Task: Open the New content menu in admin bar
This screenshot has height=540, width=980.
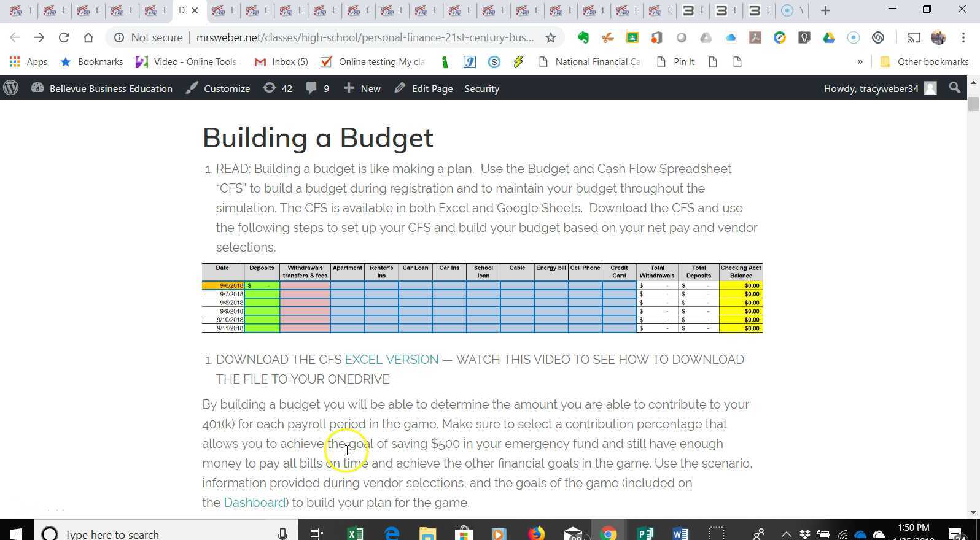Action: pyautogui.click(x=362, y=88)
